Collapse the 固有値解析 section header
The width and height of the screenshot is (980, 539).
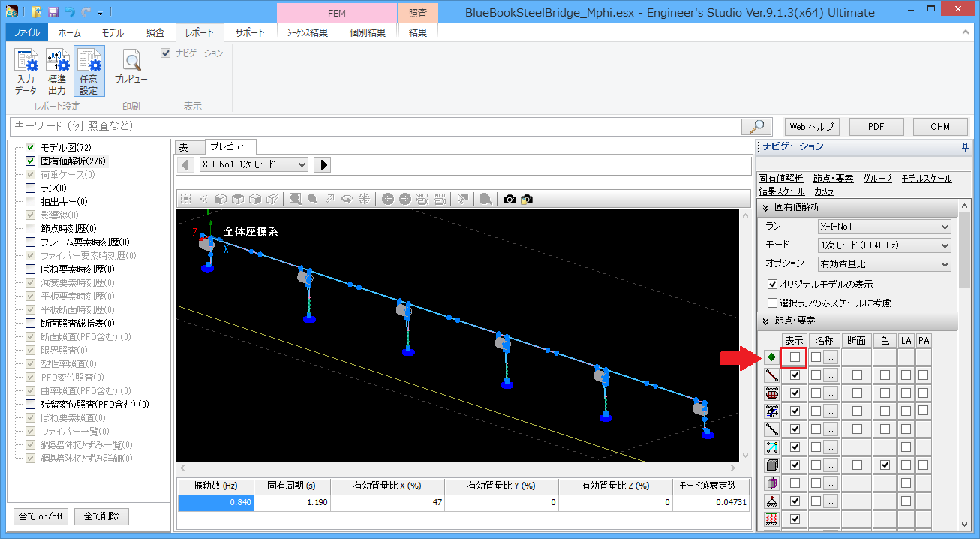coord(766,208)
